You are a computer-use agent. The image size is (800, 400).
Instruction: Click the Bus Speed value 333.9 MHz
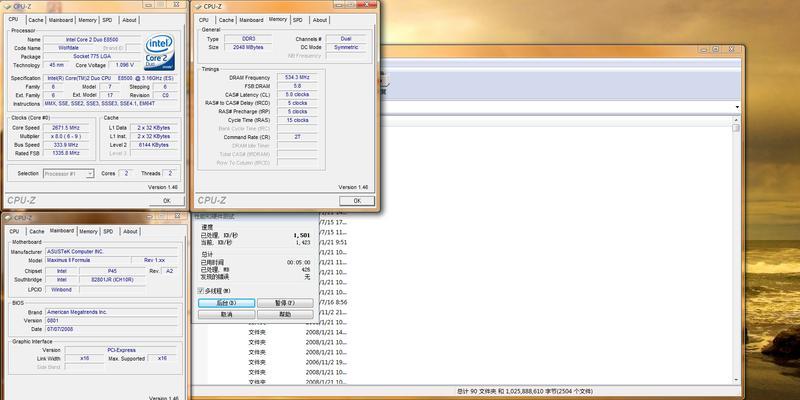tap(65, 145)
